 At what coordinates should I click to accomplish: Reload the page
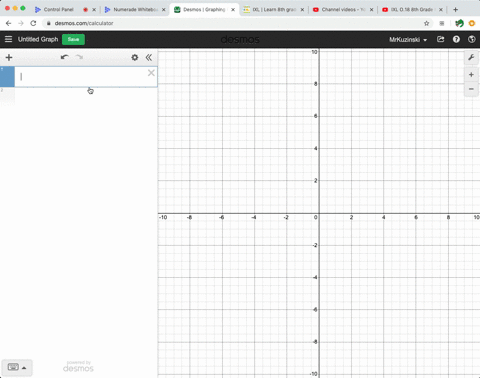coord(33,23)
